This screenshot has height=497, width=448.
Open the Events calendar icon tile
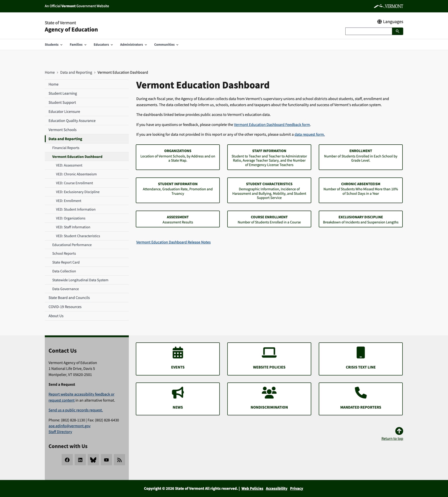178,359
